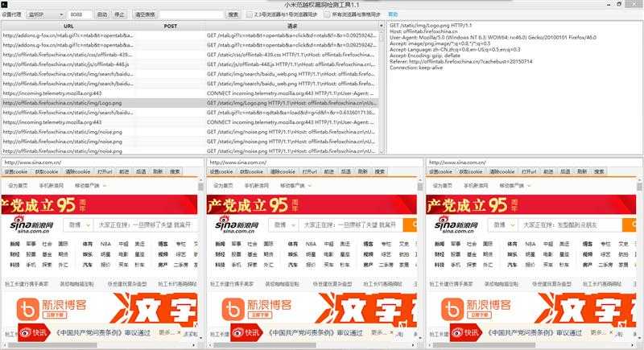Click the 停止 (stop) proxy button

pyautogui.click(x=119, y=14)
